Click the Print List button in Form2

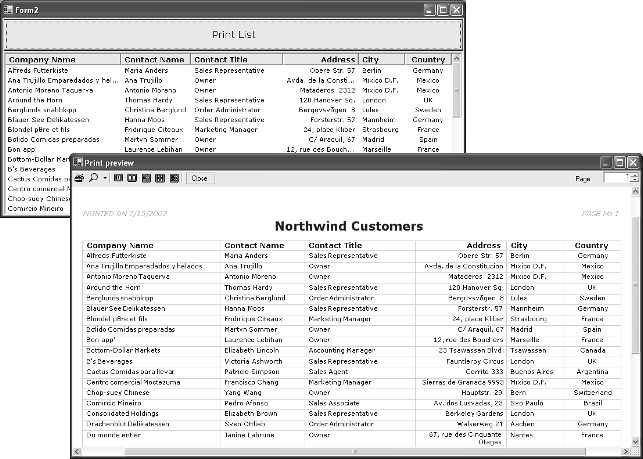click(233, 35)
